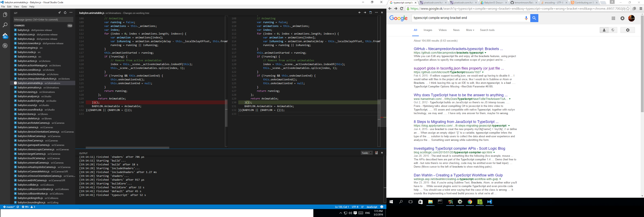Click the blue Google search button
The width and height of the screenshot is (644, 217).
(x=534, y=18)
